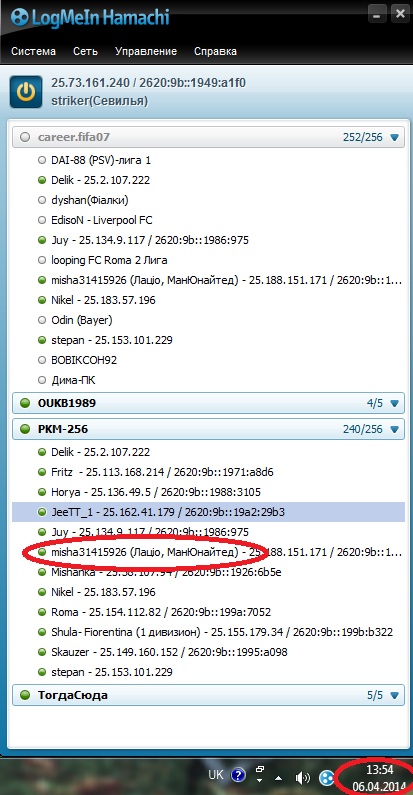Open the Система menu

[x=33, y=51]
